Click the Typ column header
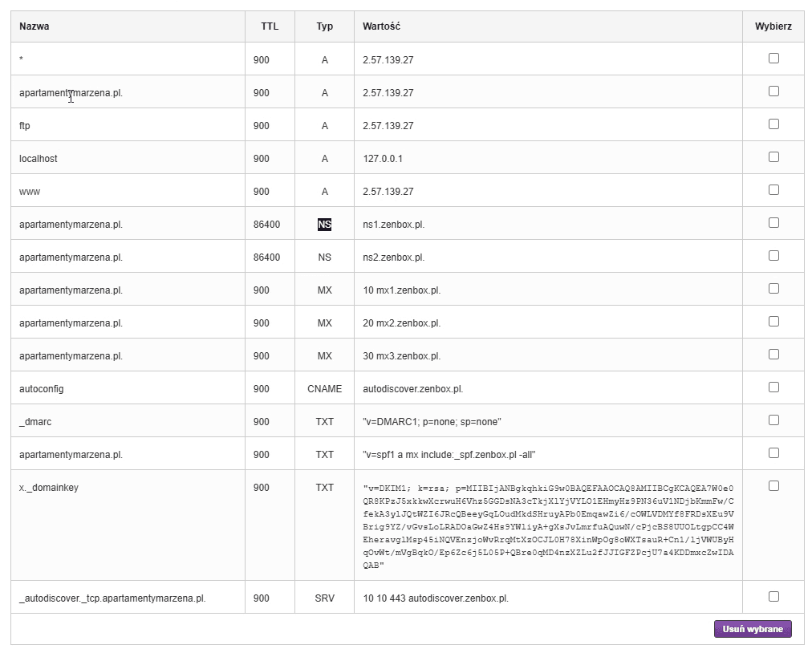The height and width of the screenshot is (653, 812). point(325,26)
